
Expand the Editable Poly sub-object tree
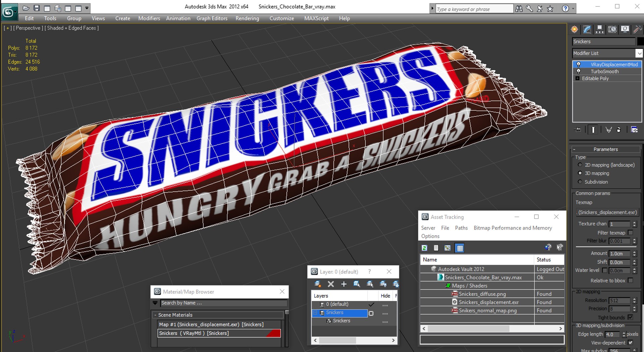[577, 79]
